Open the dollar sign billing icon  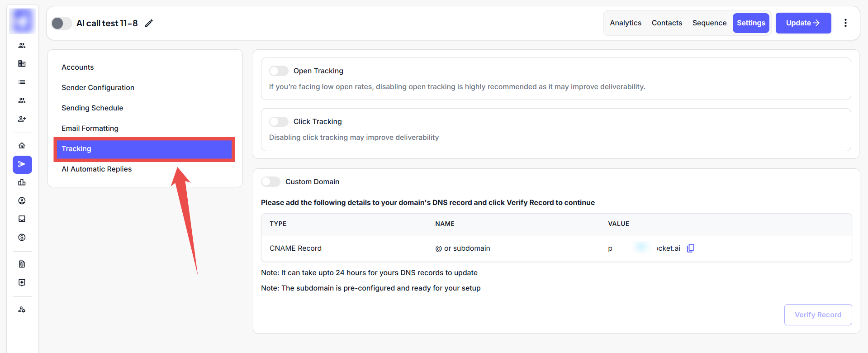22,237
